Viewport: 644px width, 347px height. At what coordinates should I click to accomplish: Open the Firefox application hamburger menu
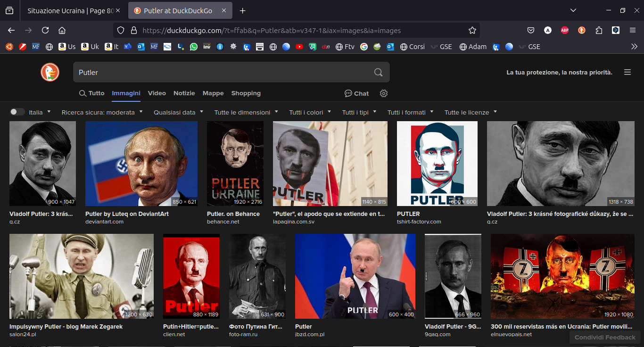(x=633, y=30)
